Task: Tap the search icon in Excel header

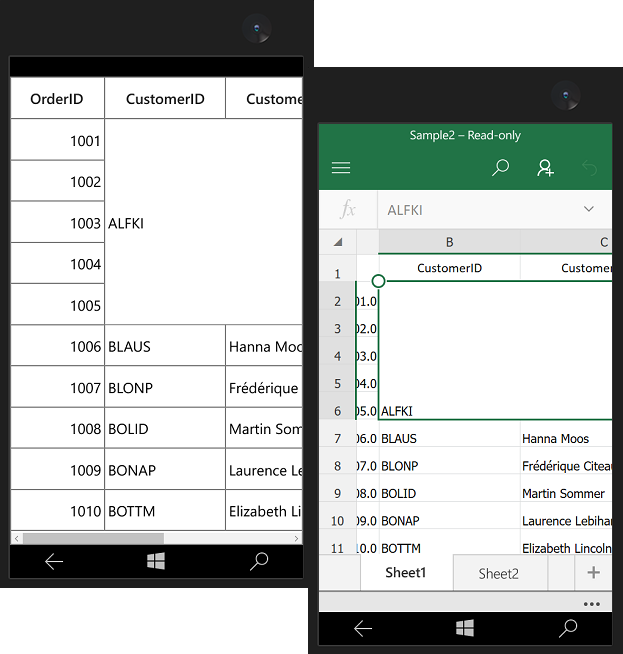Action: pos(500,168)
